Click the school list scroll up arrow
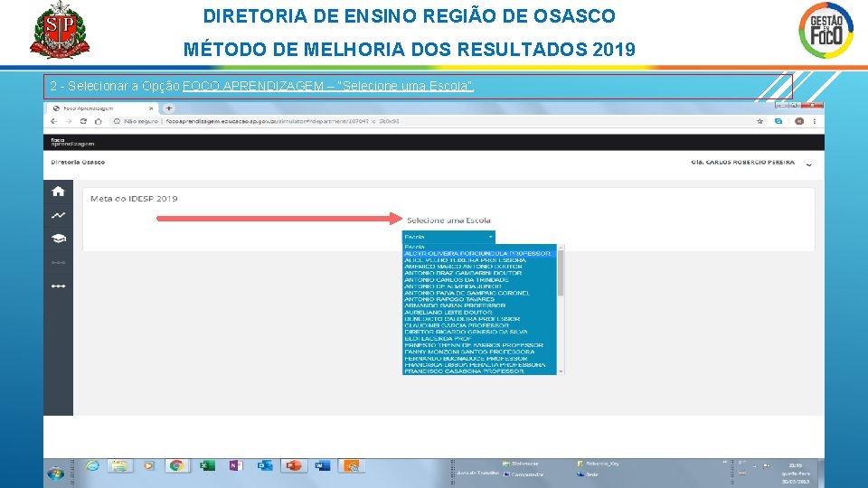This screenshot has height=488, width=868. click(561, 247)
